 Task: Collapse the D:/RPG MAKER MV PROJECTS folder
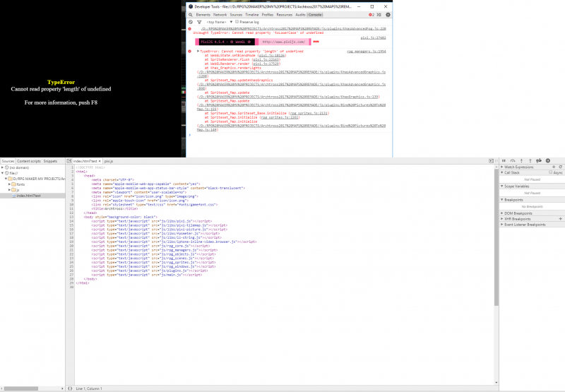[6, 179]
